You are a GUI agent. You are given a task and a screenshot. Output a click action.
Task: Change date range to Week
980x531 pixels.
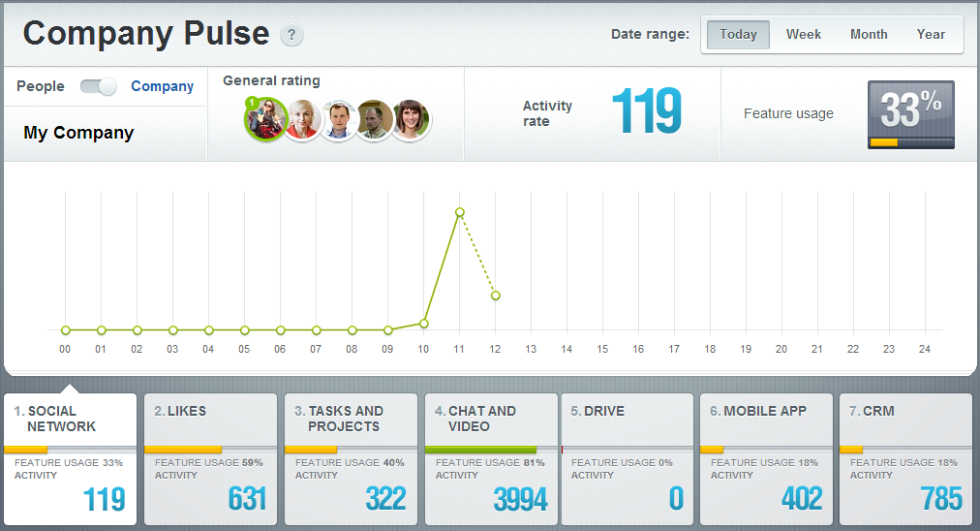click(x=803, y=35)
